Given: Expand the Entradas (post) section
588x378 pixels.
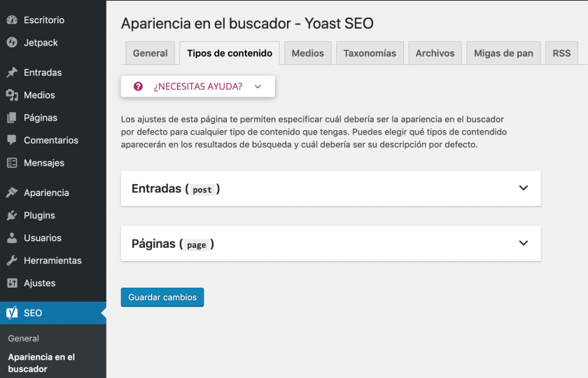Looking at the screenshot, I should coord(523,188).
